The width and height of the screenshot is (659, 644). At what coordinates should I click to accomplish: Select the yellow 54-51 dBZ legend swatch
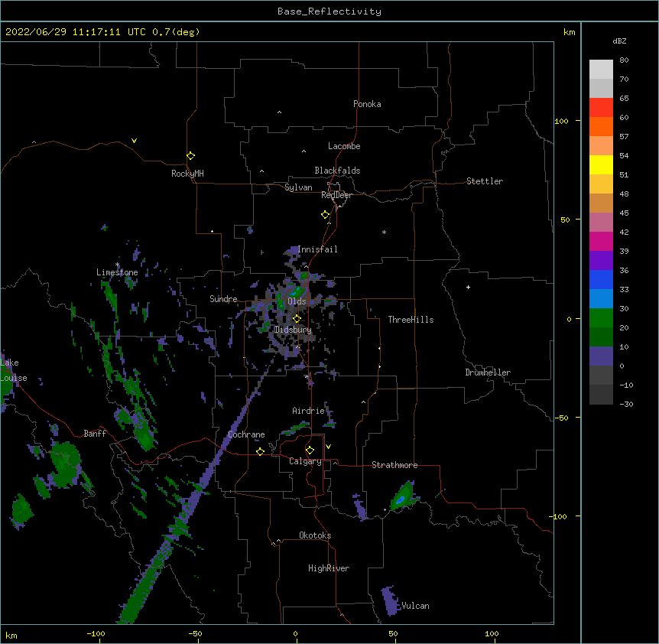coord(601,164)
